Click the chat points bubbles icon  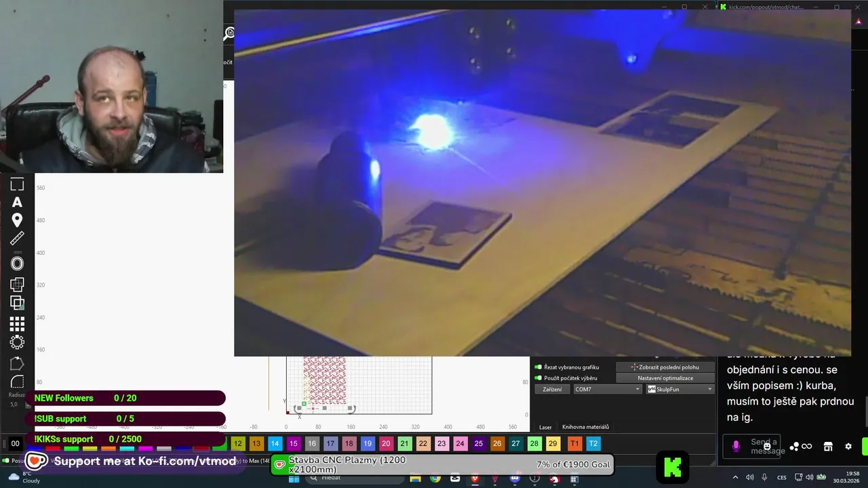coord(794,446)
